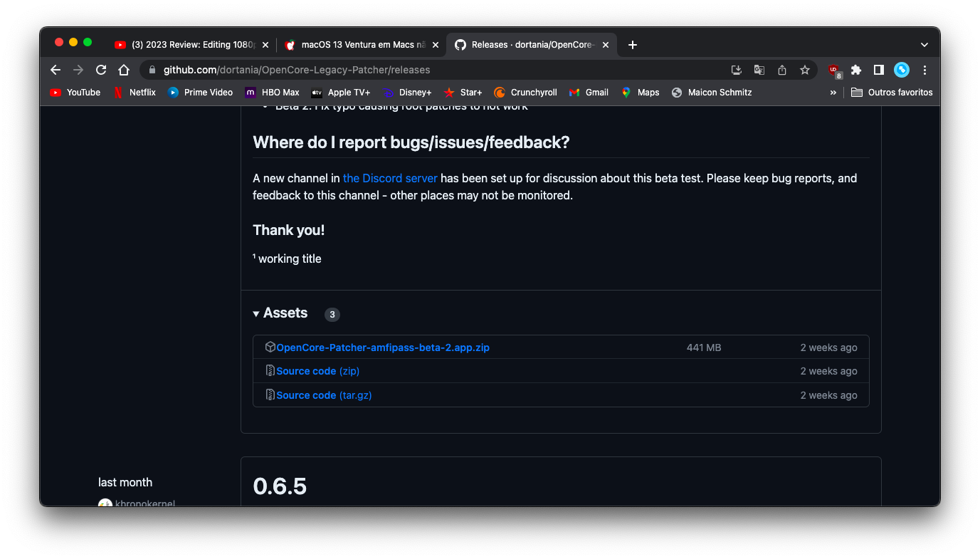
Task: Open the uBlock Origin extension icon
Action: pos(834,70)
